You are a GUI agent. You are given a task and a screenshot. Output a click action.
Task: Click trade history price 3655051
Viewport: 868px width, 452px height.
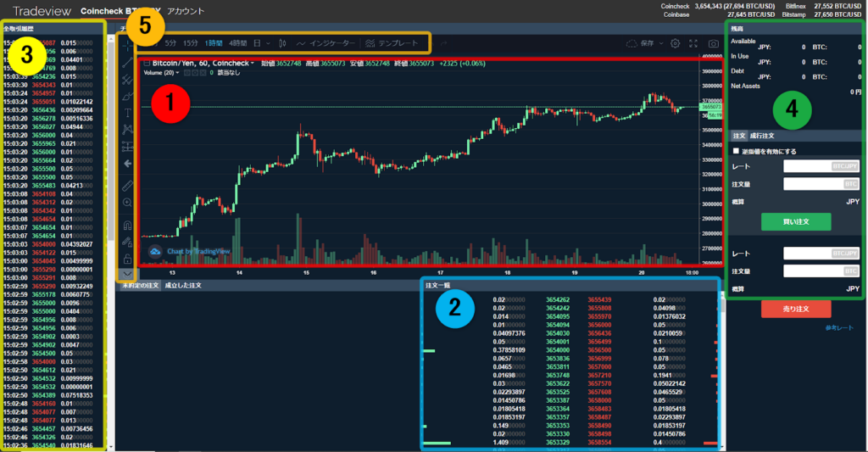[43, 102]
